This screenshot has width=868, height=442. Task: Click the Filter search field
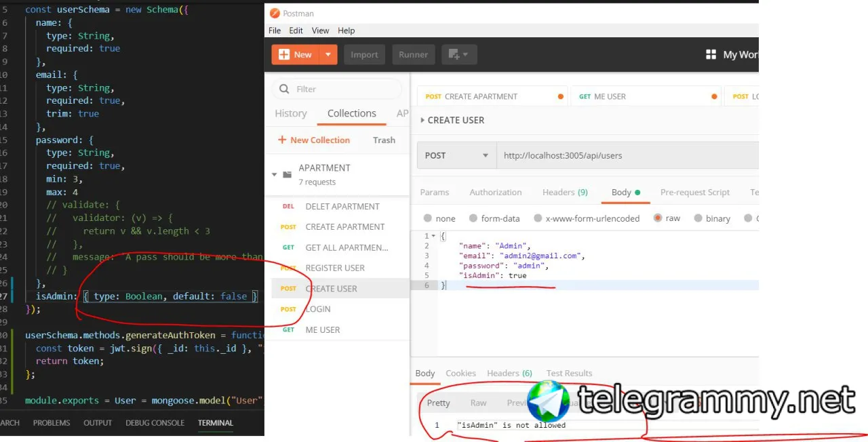(337, 89)
